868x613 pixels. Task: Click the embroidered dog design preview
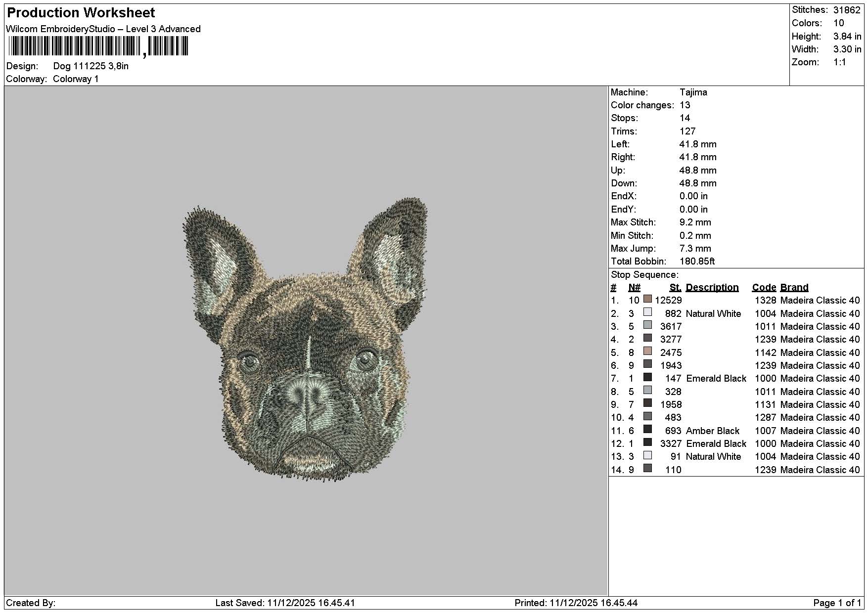[305, 340]
